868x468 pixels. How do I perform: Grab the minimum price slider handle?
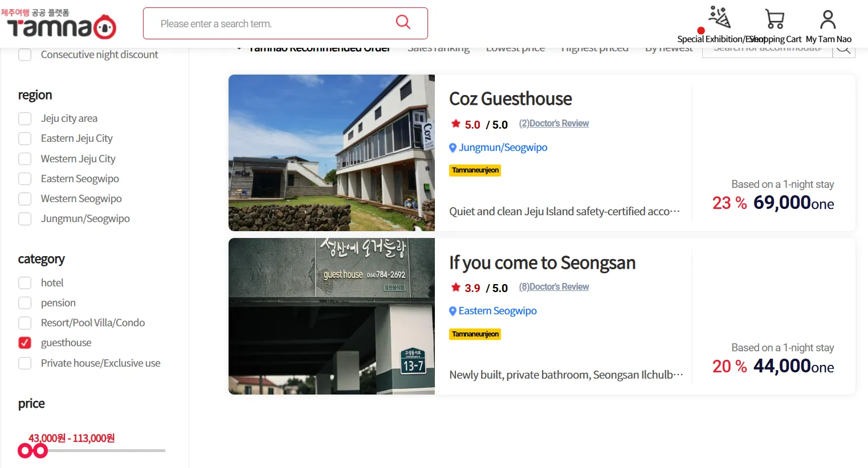pos(25,451)
